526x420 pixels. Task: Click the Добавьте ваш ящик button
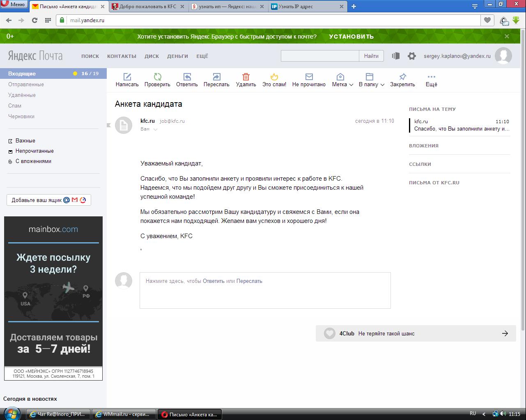49,200
